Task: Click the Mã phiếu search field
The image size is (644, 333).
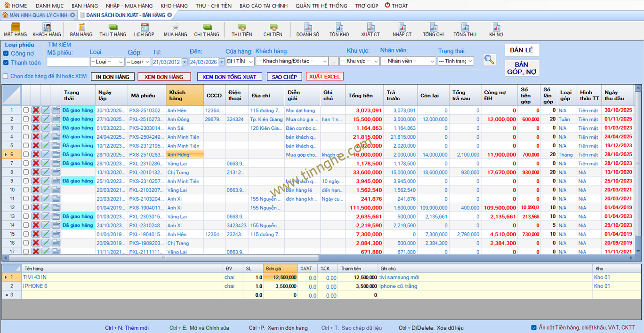Action: pyautogui.click(x=68, y=62)
